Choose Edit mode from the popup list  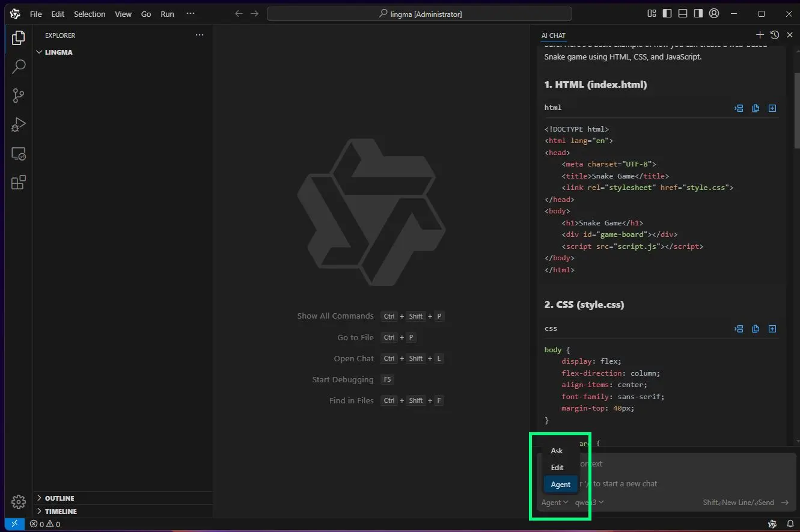tap(557, 468)
